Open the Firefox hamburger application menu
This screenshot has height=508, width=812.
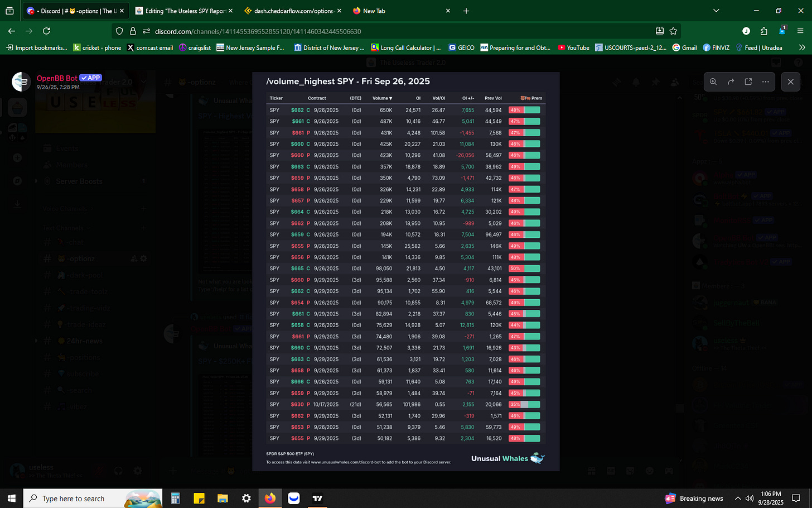[x=801, y=31]
